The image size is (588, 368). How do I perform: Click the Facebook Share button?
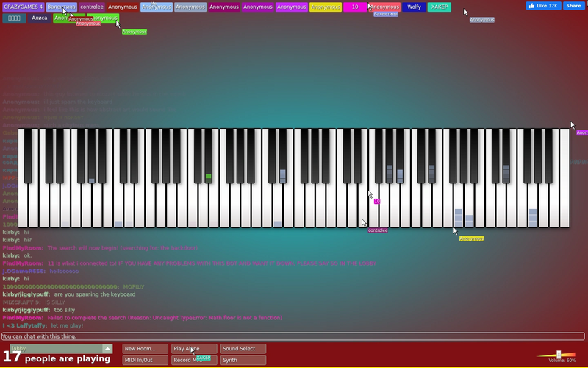[x=574, y=6]
